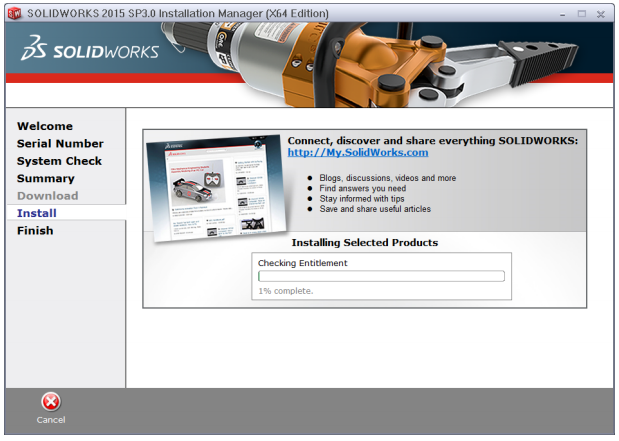Open the My.SolidWorks.com hyperlink
Viewport: 619px width, 441px height.
click(x=358, y=152)
